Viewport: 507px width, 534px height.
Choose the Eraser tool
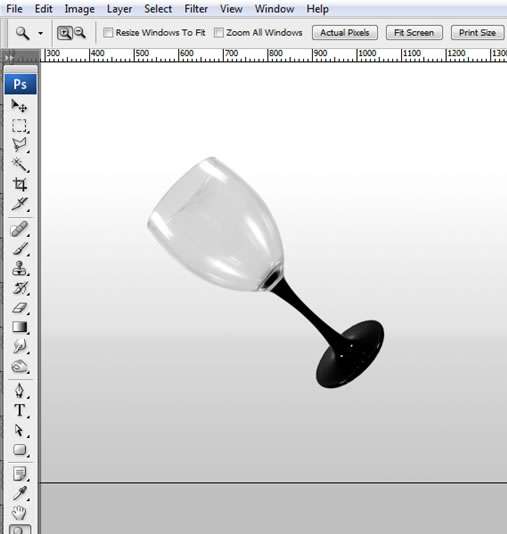(19, 308)
